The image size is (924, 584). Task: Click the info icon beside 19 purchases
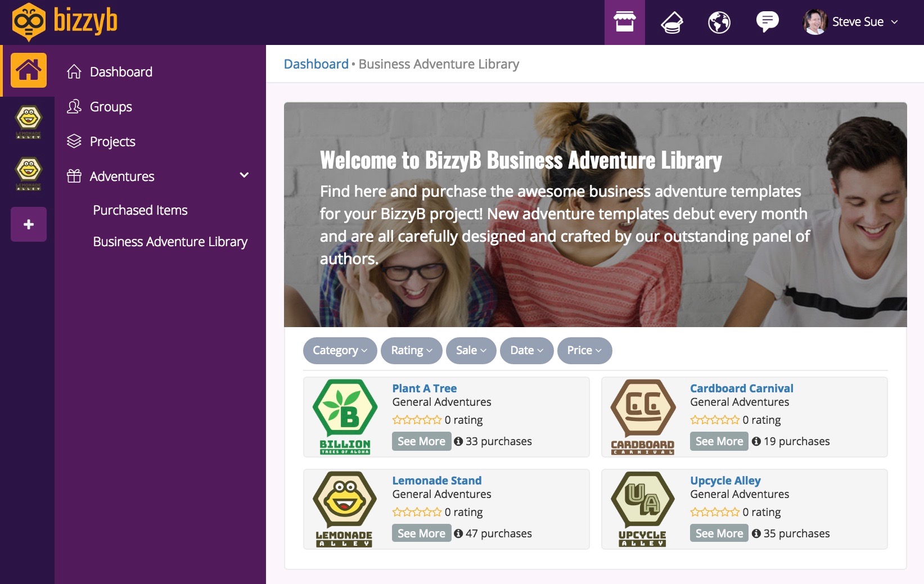pos(756,441)
